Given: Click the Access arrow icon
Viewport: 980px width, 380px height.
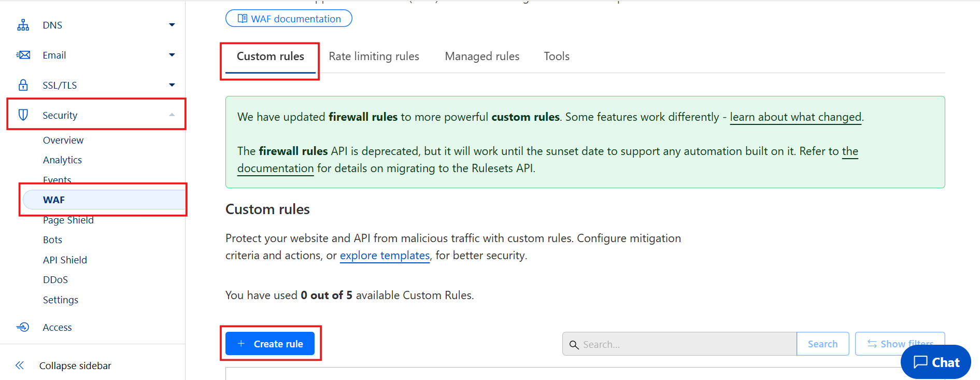Looking at the screenshot, I should point(23,327).
